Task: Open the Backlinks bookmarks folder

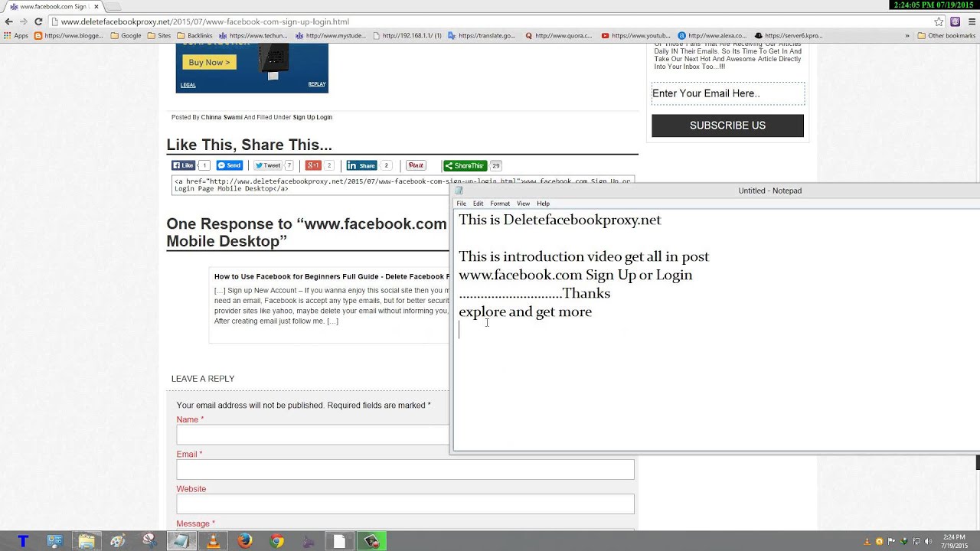Action: coord(194,35)
